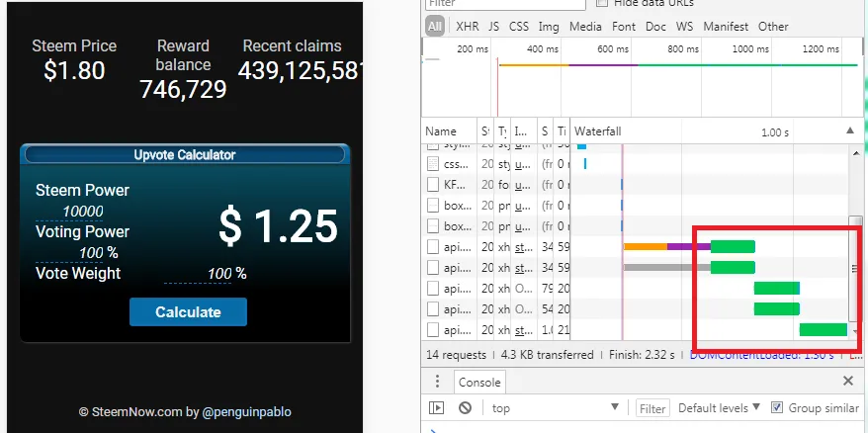Sort by the I... (initiator) column header
868x433 pixels.
click(524, 131)
